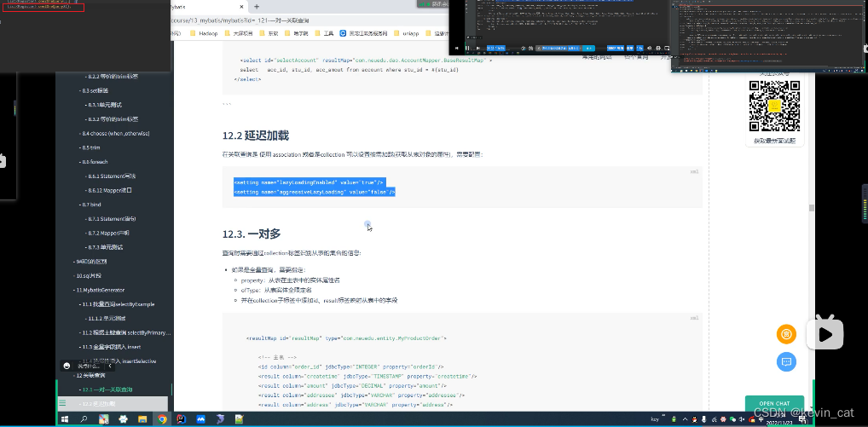Image resolution: width=868 pixels, height=427 pixels.
Task: Open WeChat tray icon
Action: (x=733, y=418)
